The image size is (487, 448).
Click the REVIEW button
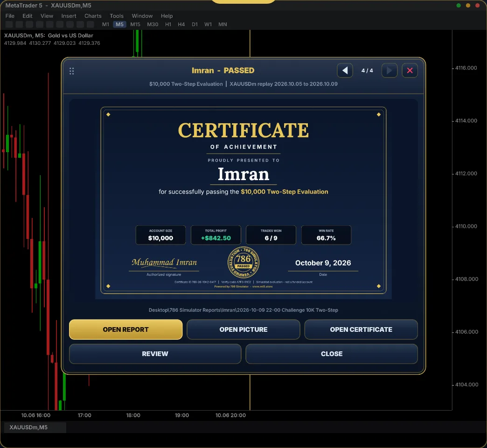click(155, 354)
